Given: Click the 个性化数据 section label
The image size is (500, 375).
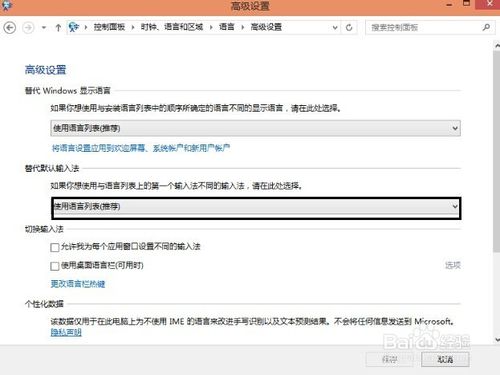Looking at the screenshot, I should pos(44,304).
